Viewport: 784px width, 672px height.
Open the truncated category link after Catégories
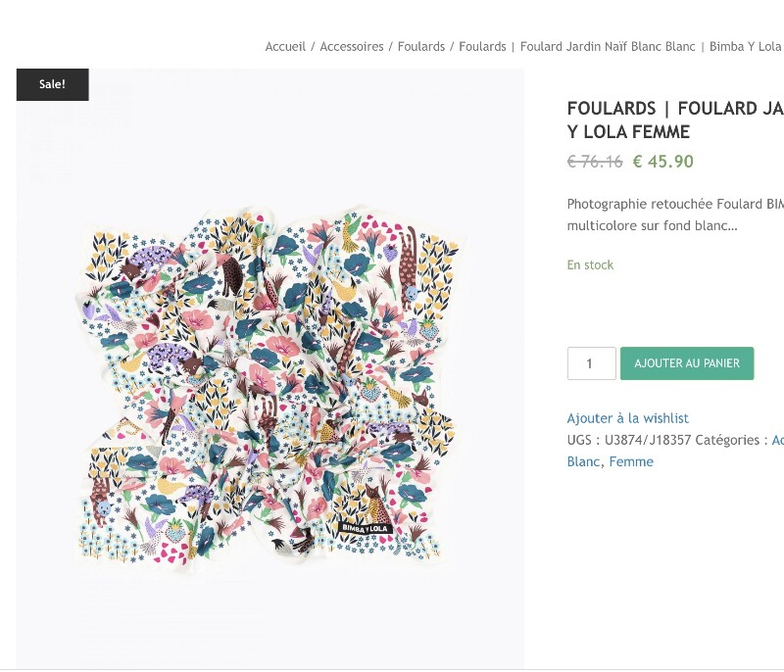tap(778, 440)
